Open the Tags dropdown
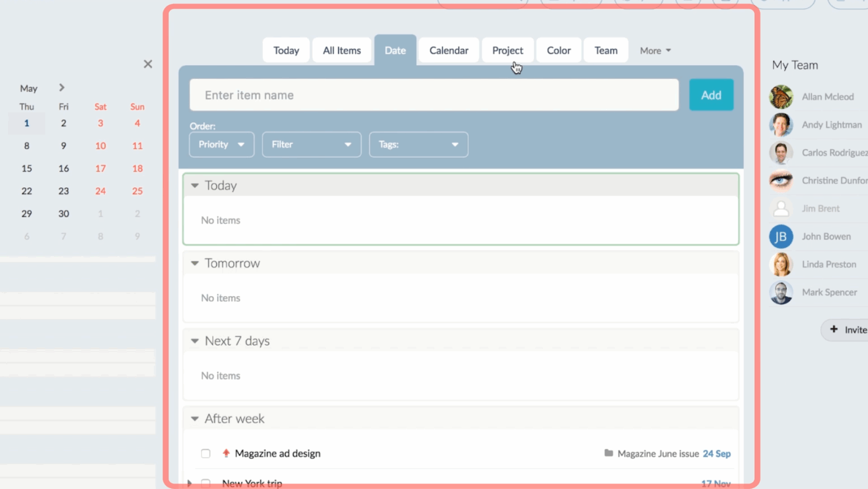The image size is (868, 489). [x=418, y=145]
